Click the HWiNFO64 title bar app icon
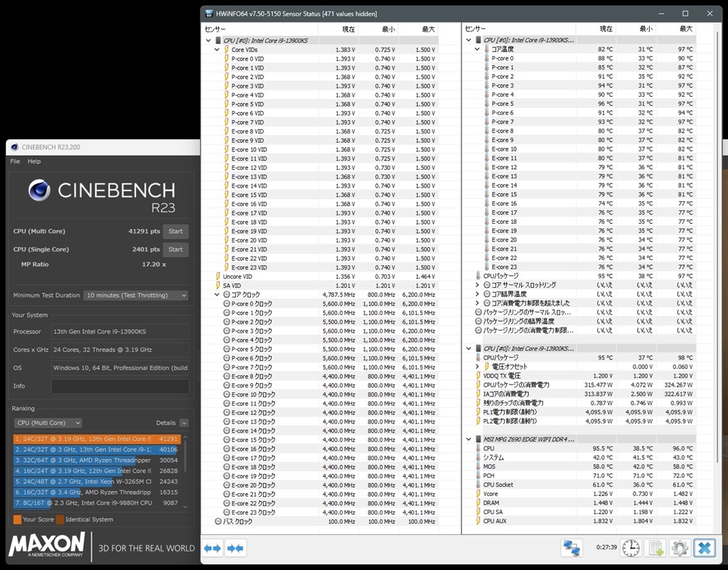Viewport: 728px width, 570px height. (210, 14)
